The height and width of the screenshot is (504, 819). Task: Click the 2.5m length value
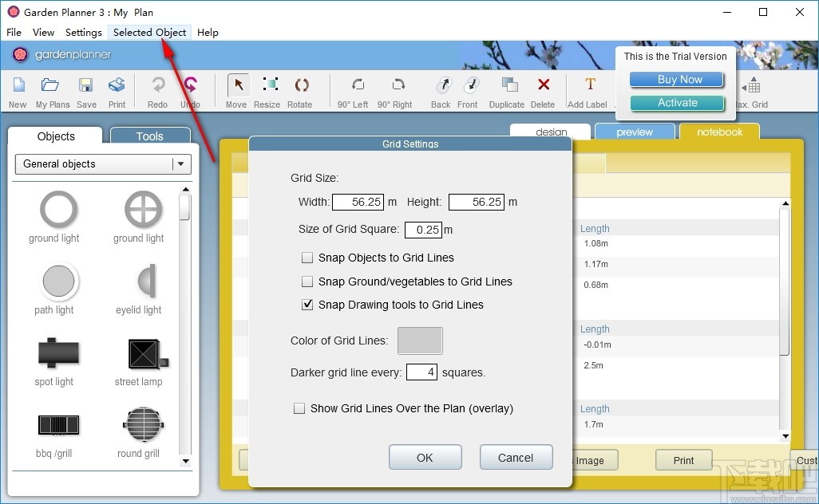pyautogui.click(x=593, y=365)
